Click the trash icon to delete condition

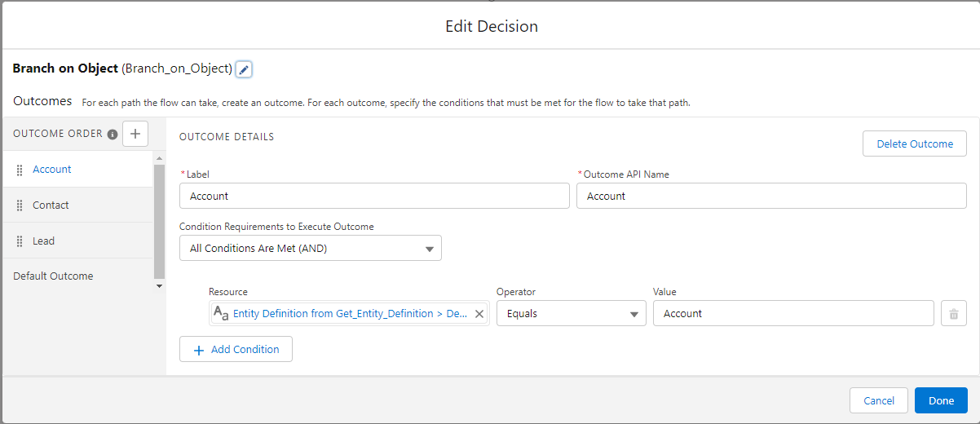[x=953, y=314]
